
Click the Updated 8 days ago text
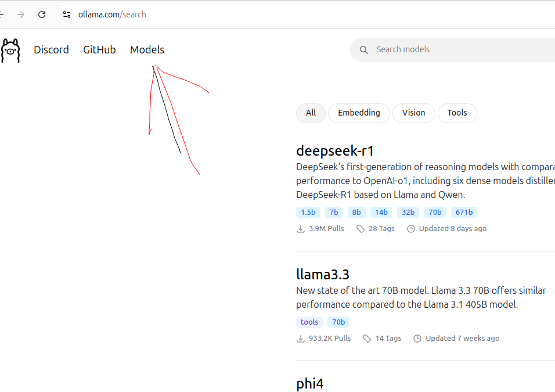click(453, 229)
